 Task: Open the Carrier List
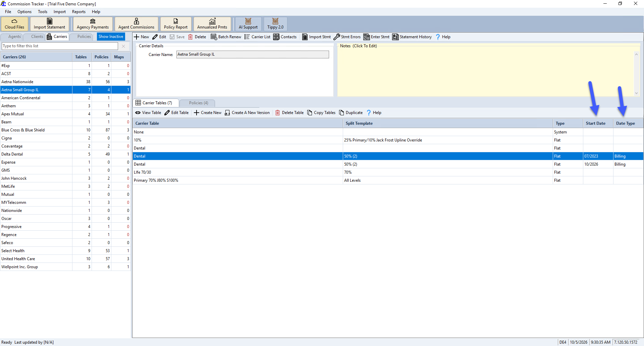tap(257, 37)
